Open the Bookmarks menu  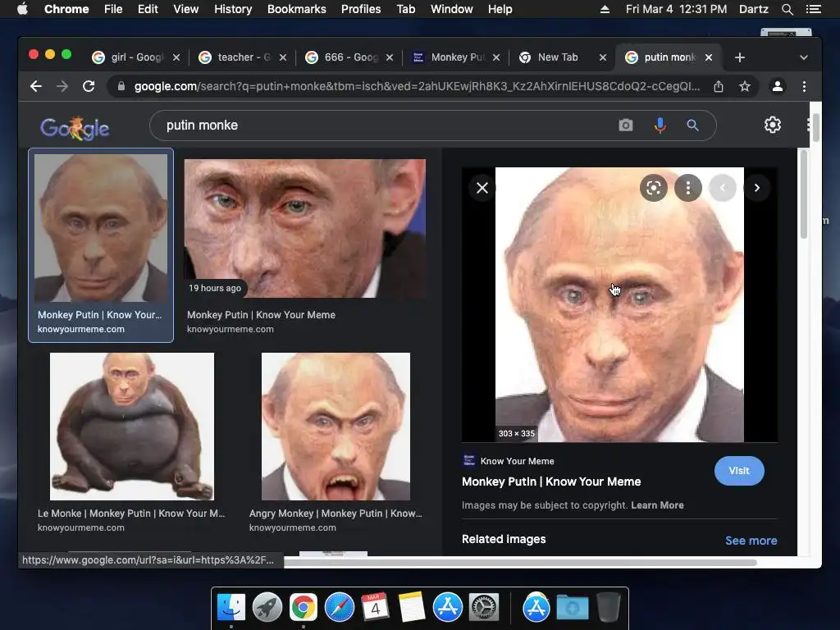(x=297, y=9)
